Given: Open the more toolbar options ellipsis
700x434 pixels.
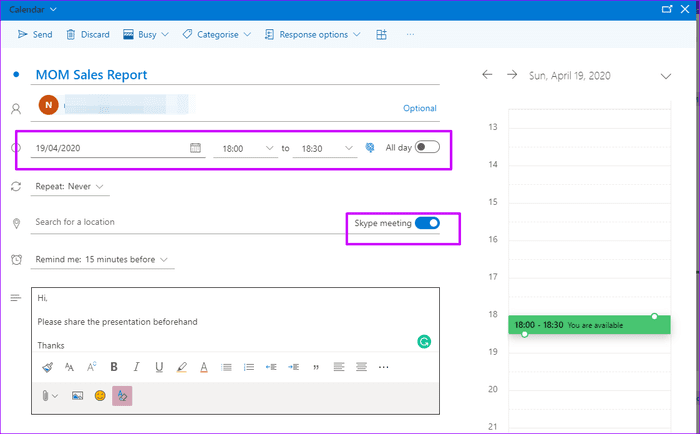Looking at the screenshot, I should pos(410,34).
